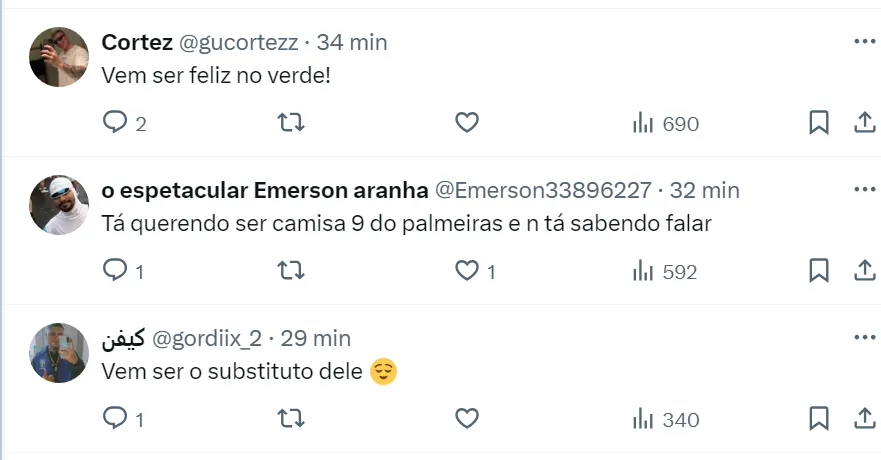Open o espetacular Emerson aranha's profile name
The image size is (881, 460).
click(x=265, y=190)
